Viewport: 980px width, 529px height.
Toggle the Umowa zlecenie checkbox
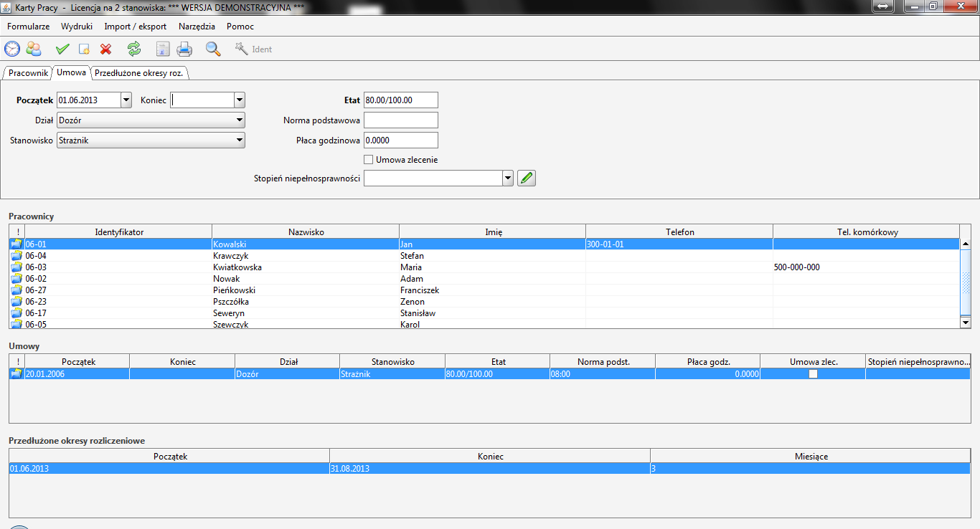coord(369,160)
